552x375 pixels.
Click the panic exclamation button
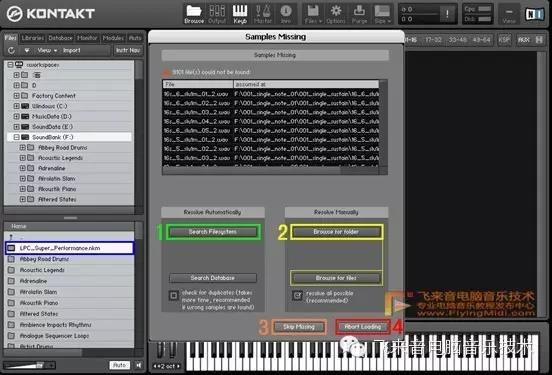click(x=447, y=14)
